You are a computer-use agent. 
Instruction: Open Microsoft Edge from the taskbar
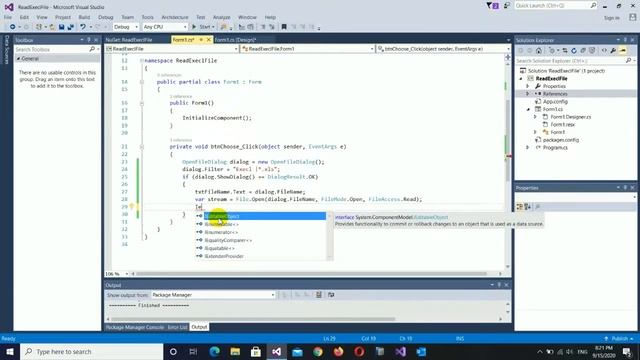[x=215, y=351]
